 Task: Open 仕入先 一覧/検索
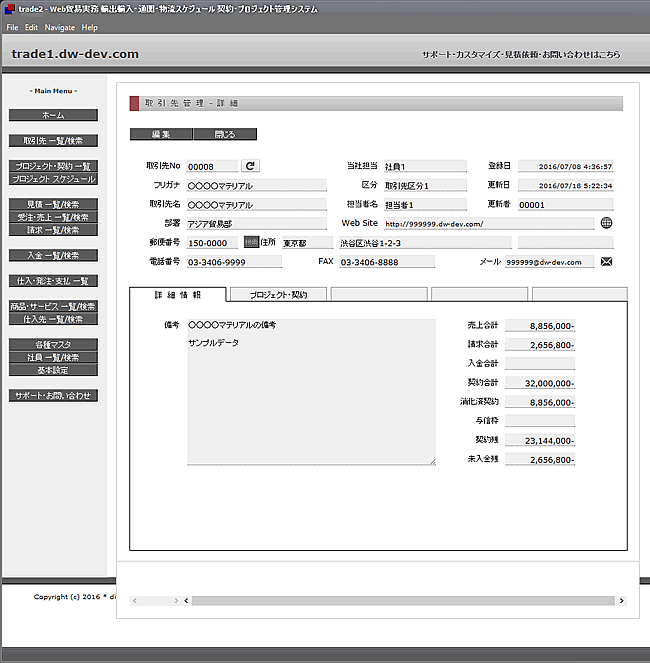point(53,319)
